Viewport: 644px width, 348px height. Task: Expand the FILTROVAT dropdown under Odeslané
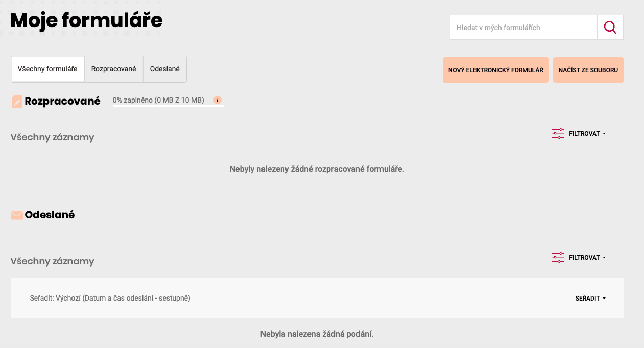click(x=587, y=258)
